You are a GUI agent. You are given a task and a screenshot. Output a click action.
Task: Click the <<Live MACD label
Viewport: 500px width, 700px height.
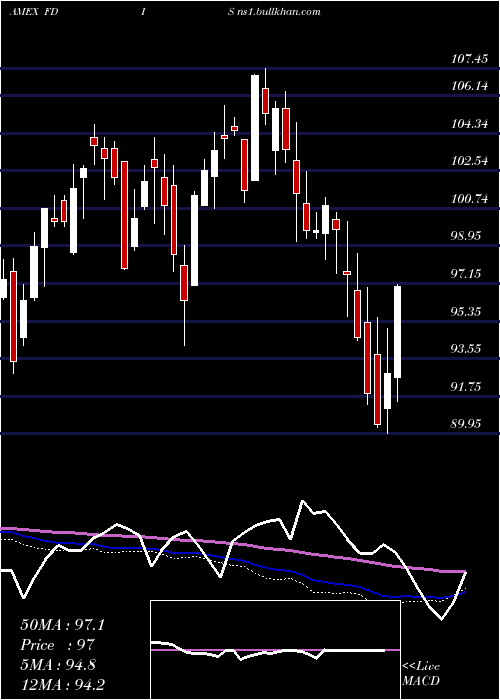[421, 673]
